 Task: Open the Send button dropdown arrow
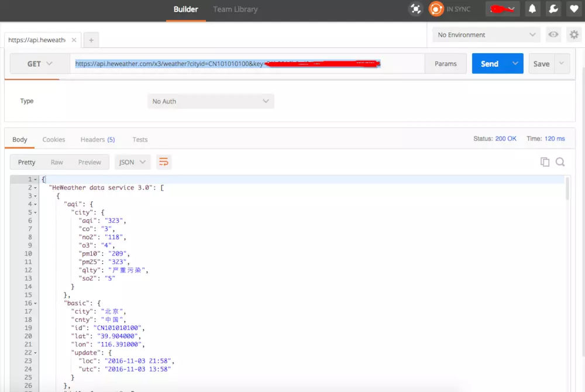pos(515,63)
